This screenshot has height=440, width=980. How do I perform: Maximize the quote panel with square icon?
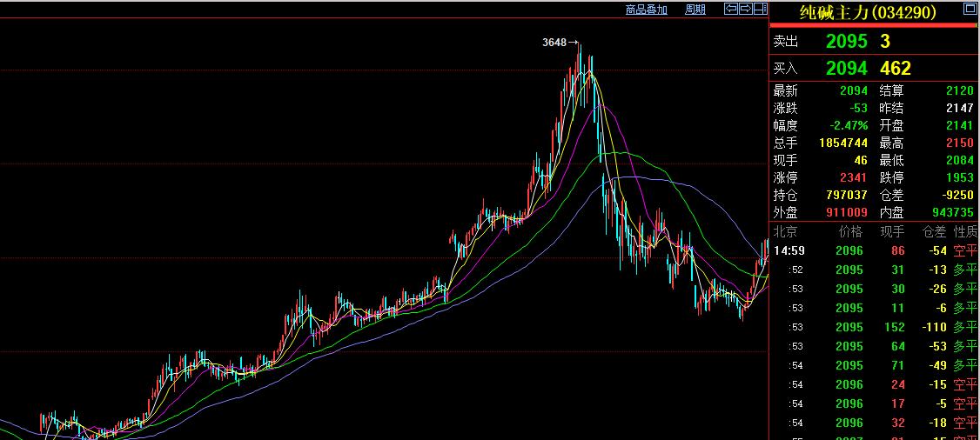click(x=970, y=10)
